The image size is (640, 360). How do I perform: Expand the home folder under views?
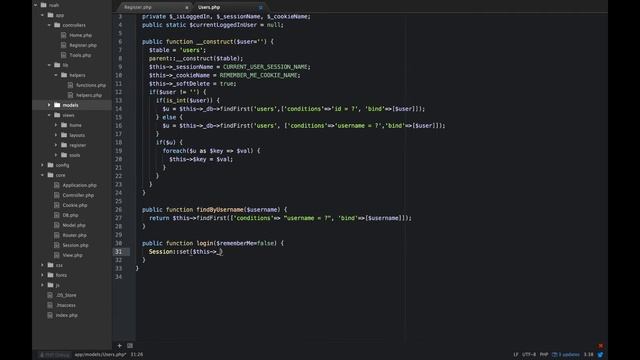click(x=56, y=125)
